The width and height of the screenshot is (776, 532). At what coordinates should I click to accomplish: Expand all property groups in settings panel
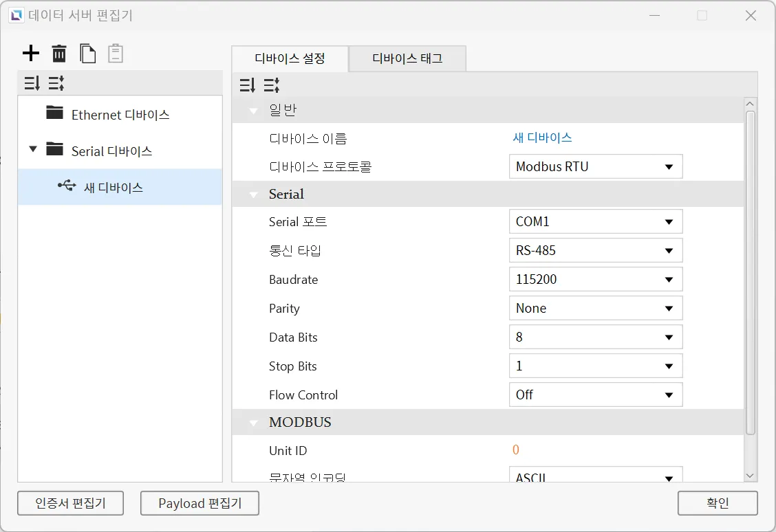click(x=248, y=85)
